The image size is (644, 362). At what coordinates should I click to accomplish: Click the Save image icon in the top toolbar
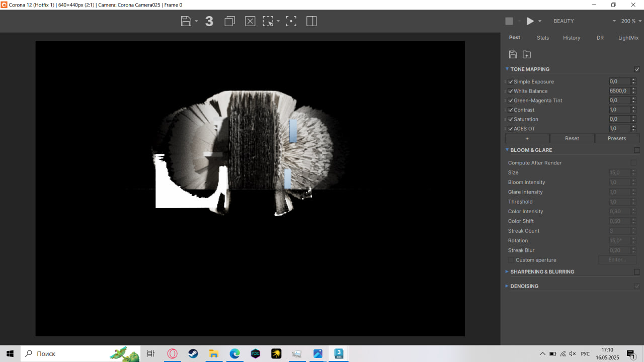pyautogui.click(x=186, y=21)
